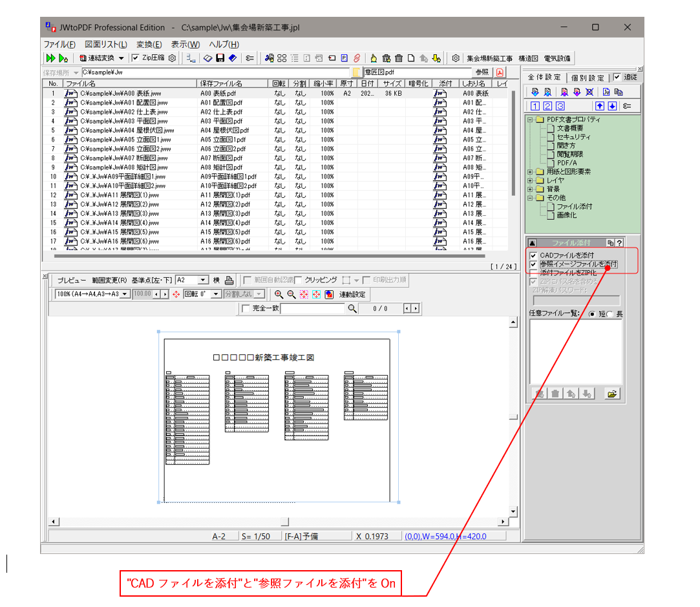This screenshot has width=700, height=607.
Task: Click the floppy disk save icon in toolbar
Action: point(220,58)
